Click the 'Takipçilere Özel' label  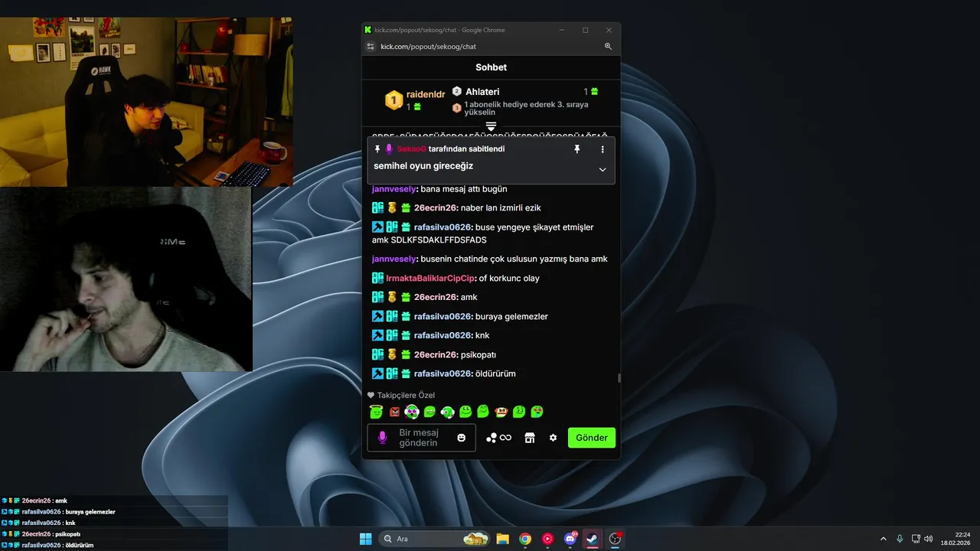406,396
